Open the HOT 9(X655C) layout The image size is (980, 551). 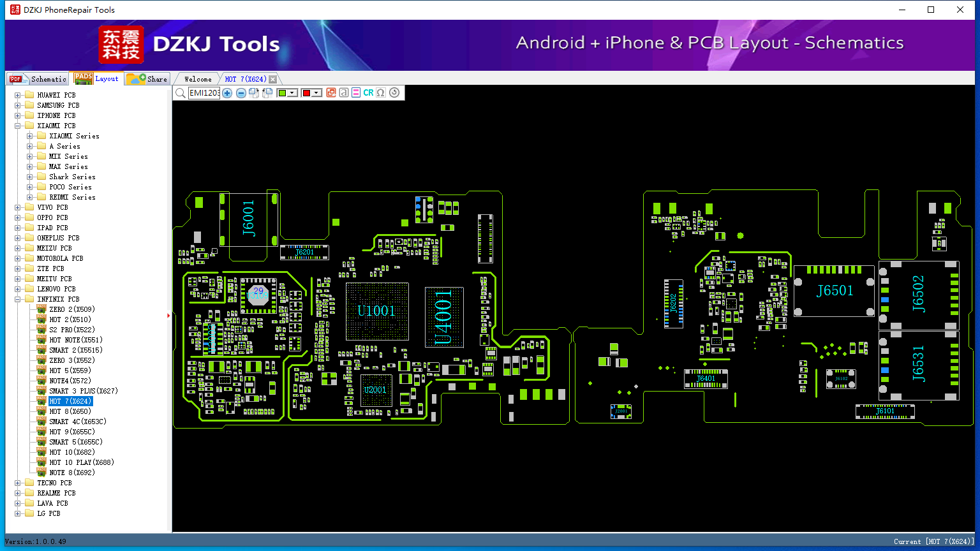click(71, 432)
